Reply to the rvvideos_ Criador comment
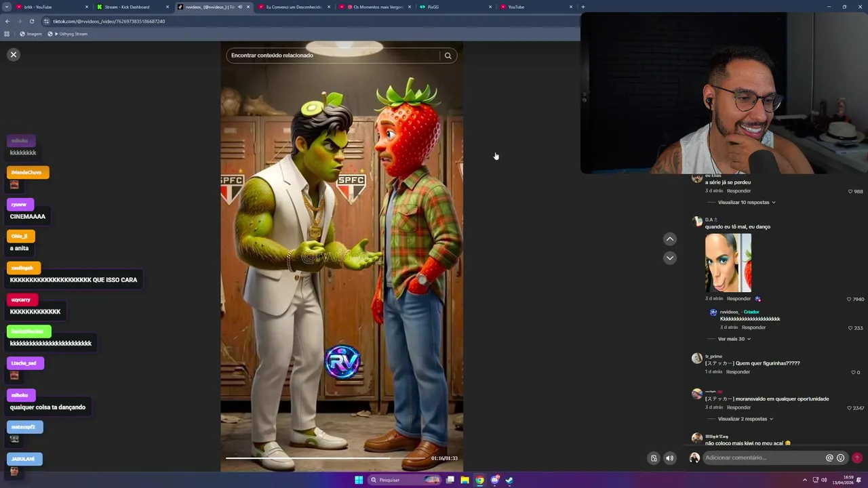 point(753,327)
